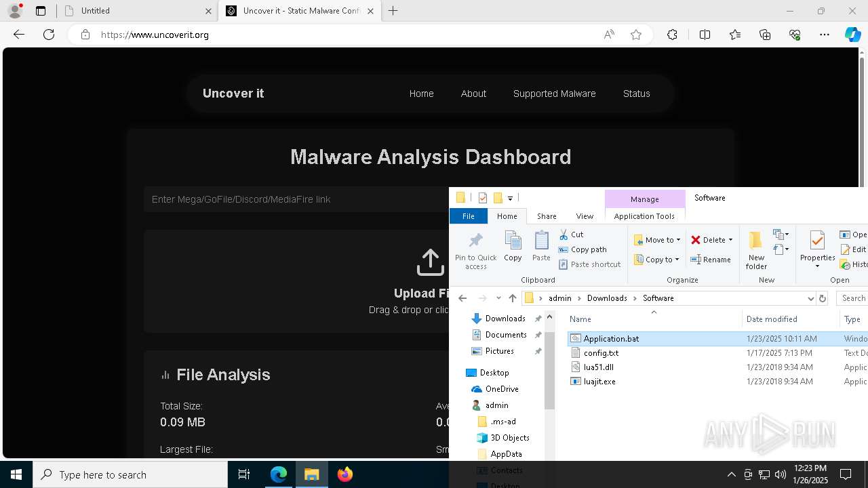Open Edge Settings and more menu

click(825, 35)
